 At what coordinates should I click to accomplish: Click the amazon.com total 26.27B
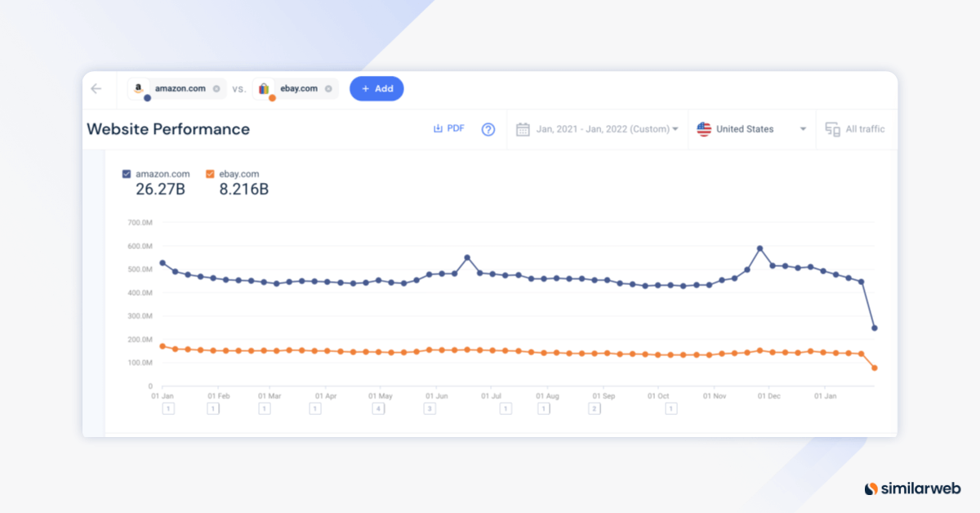[x=159, y=190]
